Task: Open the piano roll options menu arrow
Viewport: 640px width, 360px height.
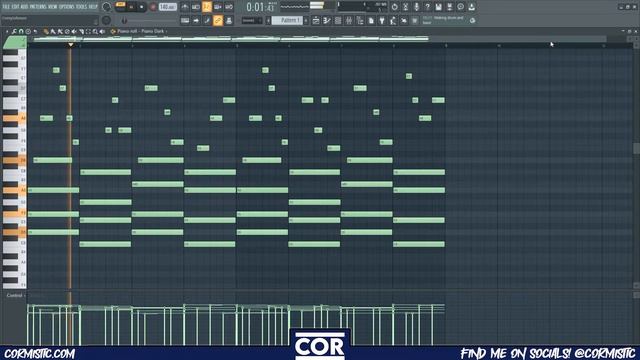Action: click(7, 31)
